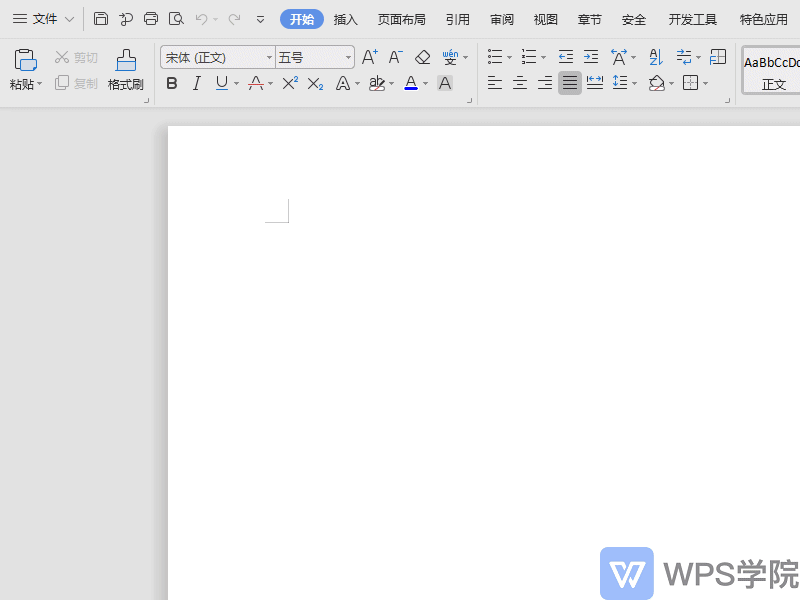Increase paragraph indent
800x600 pixels.
pyautogui.click(x=591, y=57)
